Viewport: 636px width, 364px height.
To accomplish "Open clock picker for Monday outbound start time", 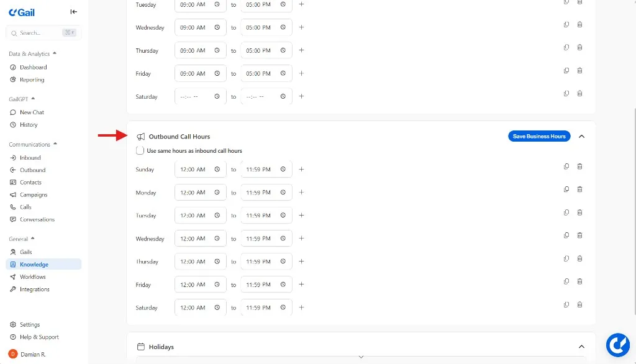I will [217, 193].
